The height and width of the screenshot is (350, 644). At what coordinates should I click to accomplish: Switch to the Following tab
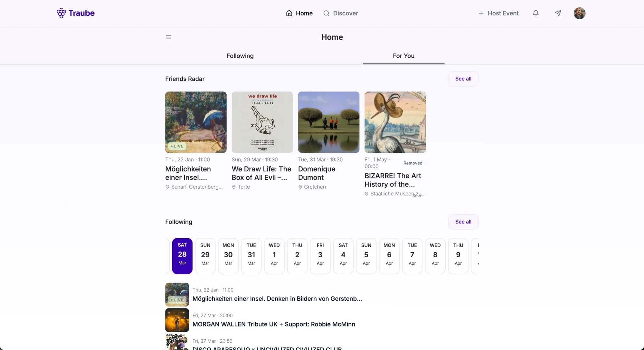tap(240, 56)
